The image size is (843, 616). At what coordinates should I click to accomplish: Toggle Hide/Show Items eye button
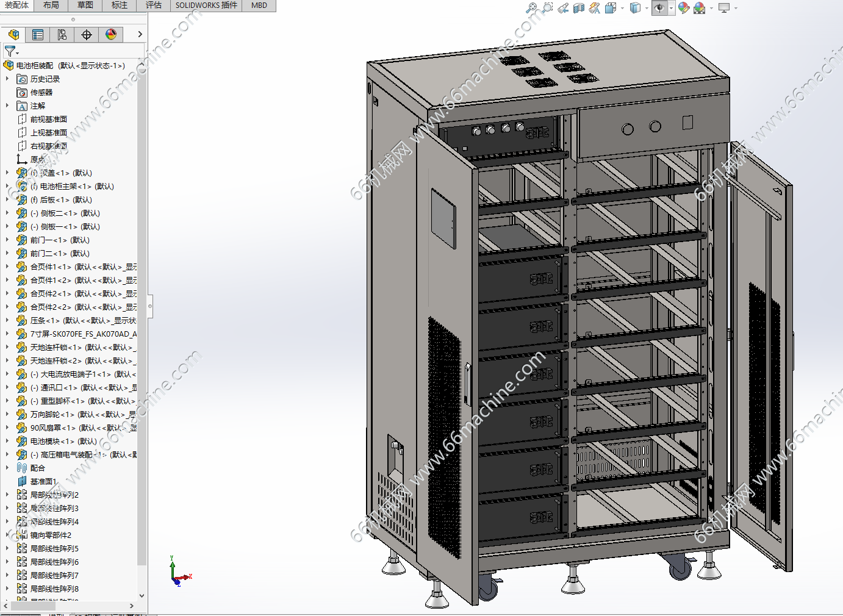(x=659, y=8)
